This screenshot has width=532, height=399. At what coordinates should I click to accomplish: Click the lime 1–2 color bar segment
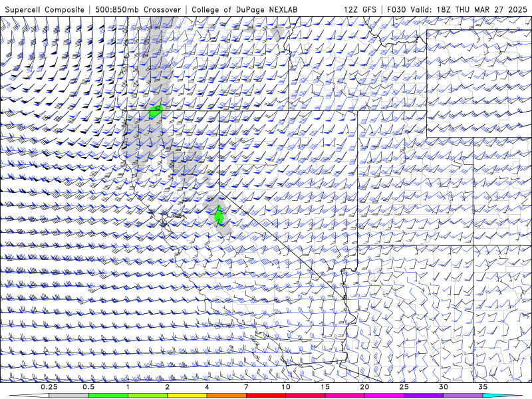pyautogui.click(x=148, y=396)
